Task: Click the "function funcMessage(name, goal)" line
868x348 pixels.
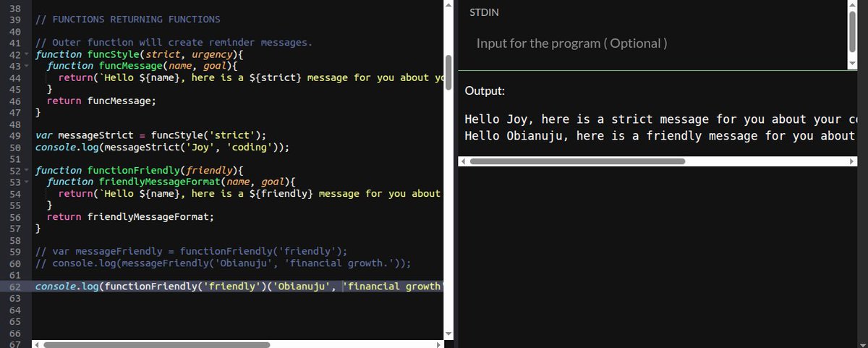Action: [143, 66]
